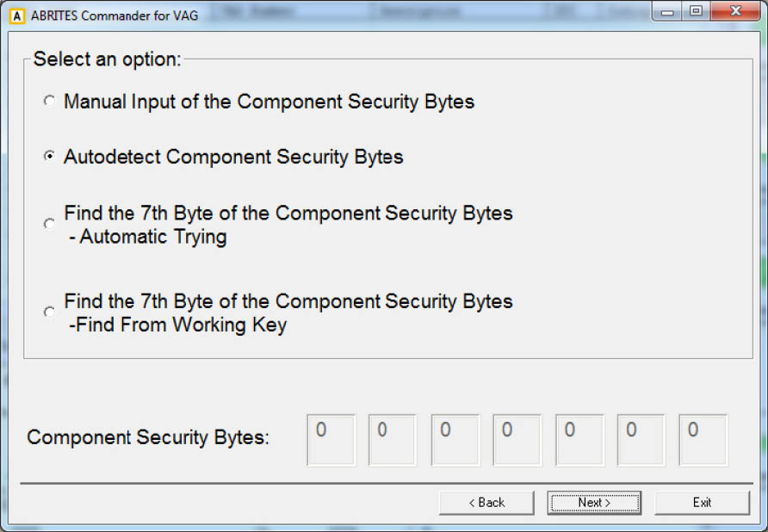Select the fourth Component Security Byte box
The height and width of the screenshot is (532, 768).
[517, 439]
